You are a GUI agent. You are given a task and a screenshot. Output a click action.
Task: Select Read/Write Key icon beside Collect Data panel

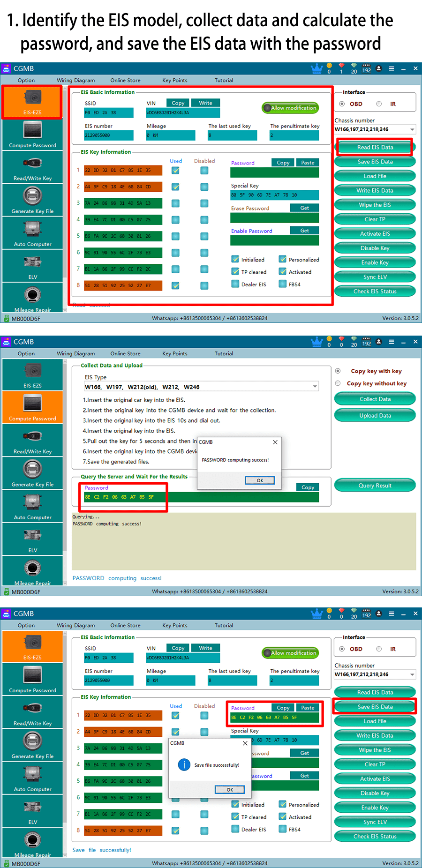(32, 440)
